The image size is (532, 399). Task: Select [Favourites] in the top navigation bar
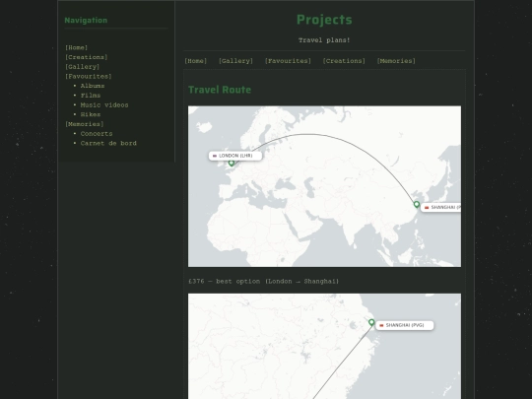288,61
